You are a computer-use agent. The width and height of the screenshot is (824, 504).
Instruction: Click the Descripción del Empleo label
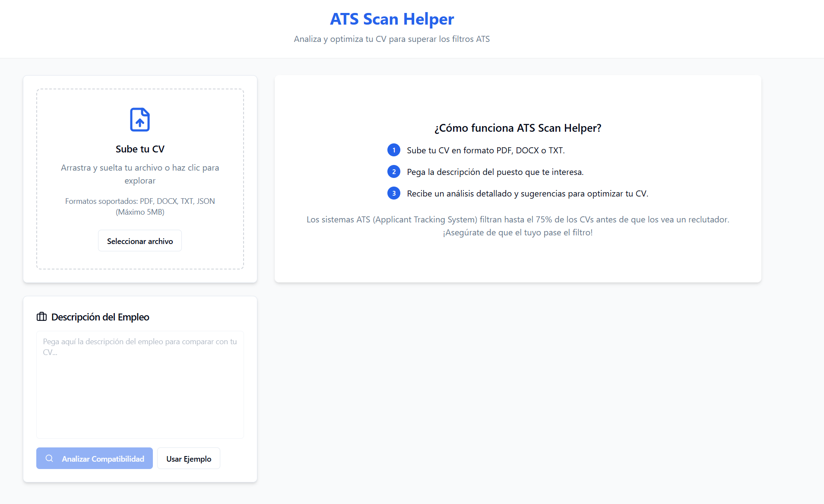point(100,317)
